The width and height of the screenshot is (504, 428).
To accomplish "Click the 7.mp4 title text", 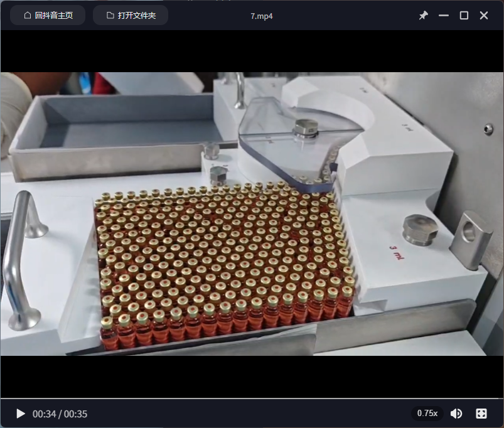I will point(262,16).
